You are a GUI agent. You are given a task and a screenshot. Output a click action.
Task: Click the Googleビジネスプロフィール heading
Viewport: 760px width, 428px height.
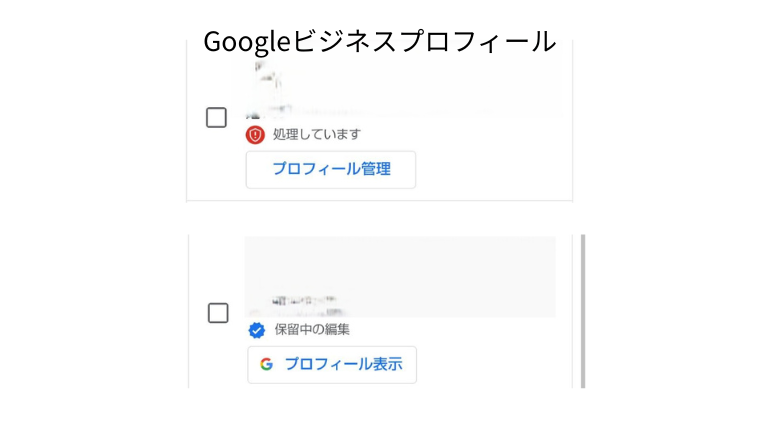tap(380, 41)
